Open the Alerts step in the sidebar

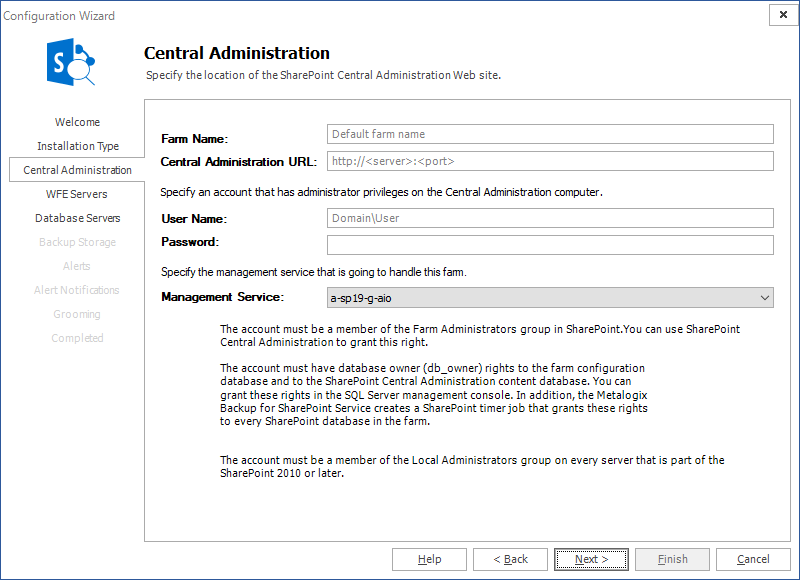tap(77, 266)
